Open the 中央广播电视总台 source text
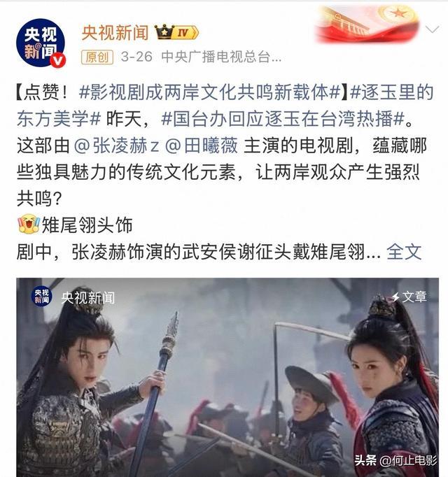 (x=221, y=57)
